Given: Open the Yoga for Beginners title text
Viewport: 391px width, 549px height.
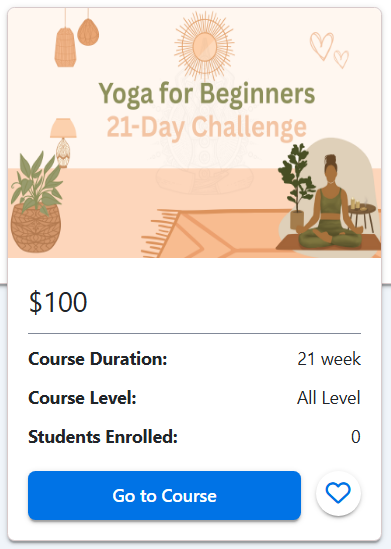Looking at the screenshot, I should coord(207,95).
